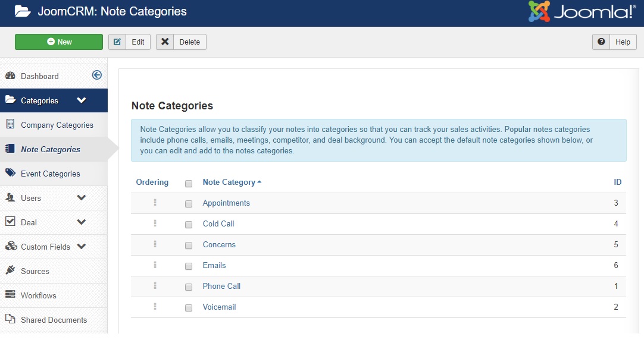Click the JoomCRM: Note Categories title text

(112, 11)
